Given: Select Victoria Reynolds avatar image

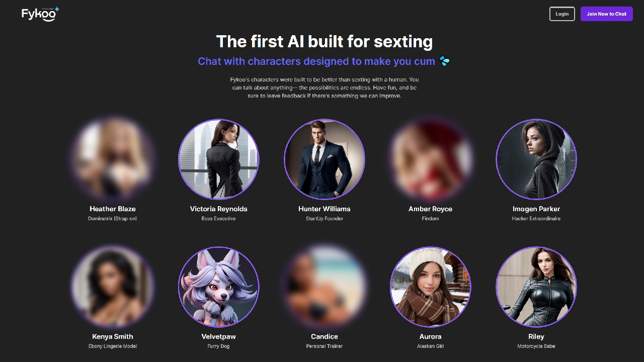Looking at the screenshot, I should 219,159.
